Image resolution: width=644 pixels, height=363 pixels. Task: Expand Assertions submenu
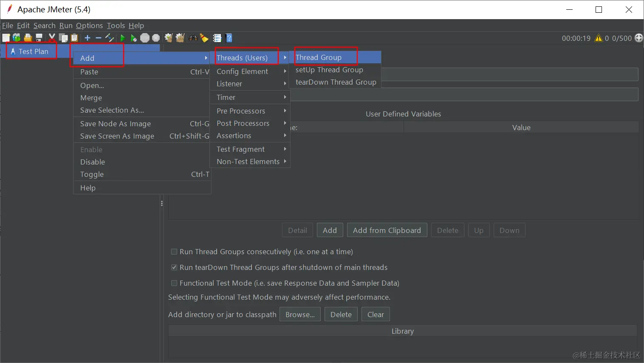tap(250, 136)
